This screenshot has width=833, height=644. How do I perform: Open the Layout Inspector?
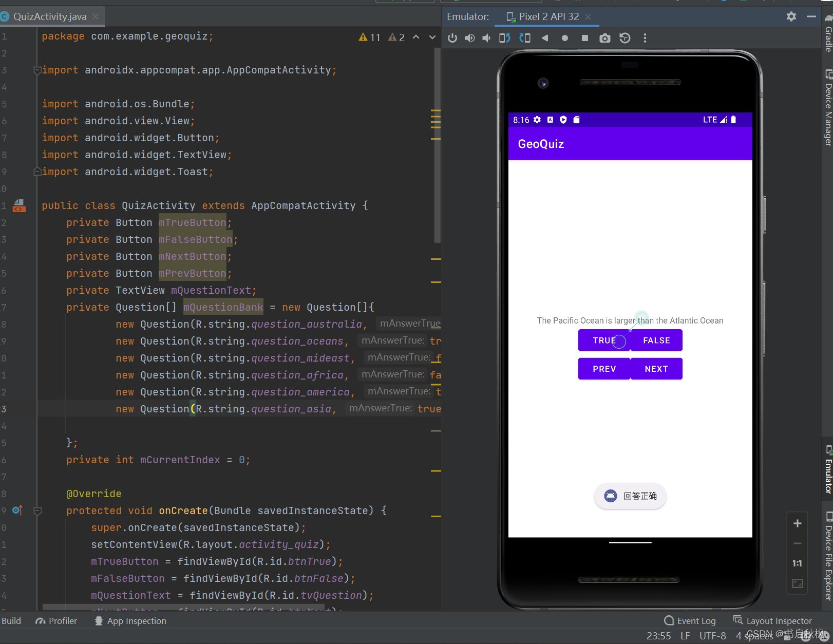click(772, 621)
